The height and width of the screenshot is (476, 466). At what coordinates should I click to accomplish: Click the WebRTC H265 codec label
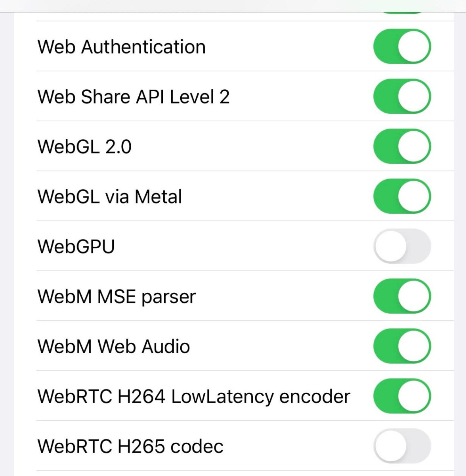click(130, 447)
